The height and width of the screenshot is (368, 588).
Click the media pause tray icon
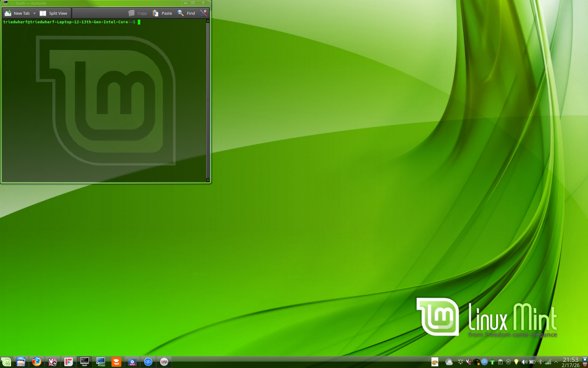[508, 362]
